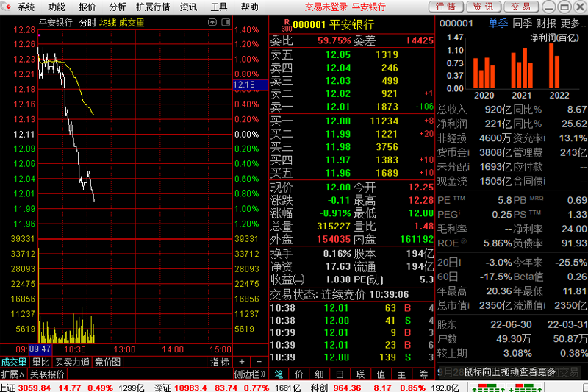Click the 卖一 price 12.01

pyautogui.click(x=338, y=107)
